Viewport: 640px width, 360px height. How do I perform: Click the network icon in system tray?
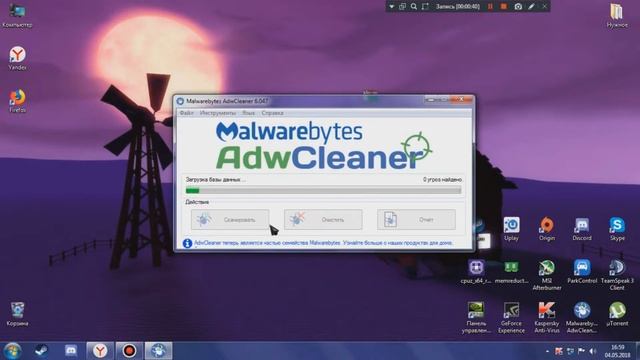pos(570,351)
